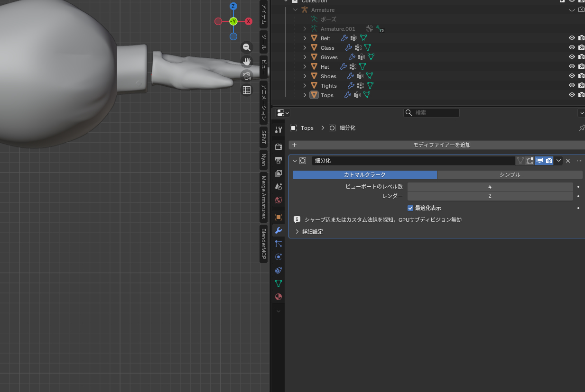Uncheck the 最適化表示 checkbox
Screen dimensions: 585x392
click(x=410, y=208)
